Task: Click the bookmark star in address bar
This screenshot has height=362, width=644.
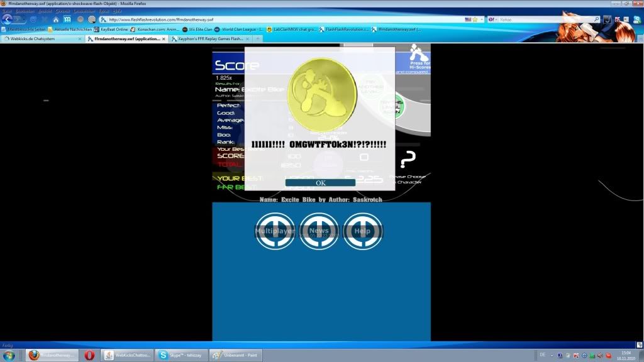Action: 475,19
